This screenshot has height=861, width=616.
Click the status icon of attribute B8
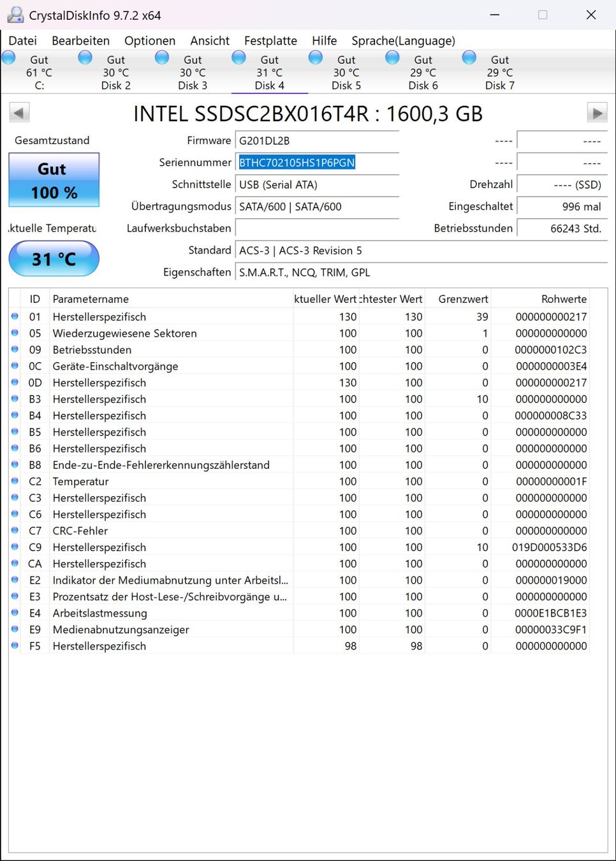15,465
